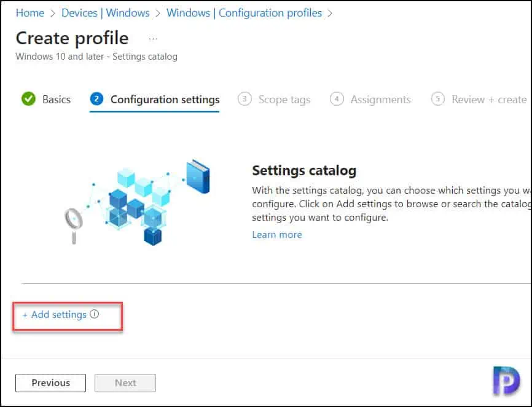This screenshot has height=407, width=532.
Task: Select the Configuration settings tab
Action: (154, 100)
